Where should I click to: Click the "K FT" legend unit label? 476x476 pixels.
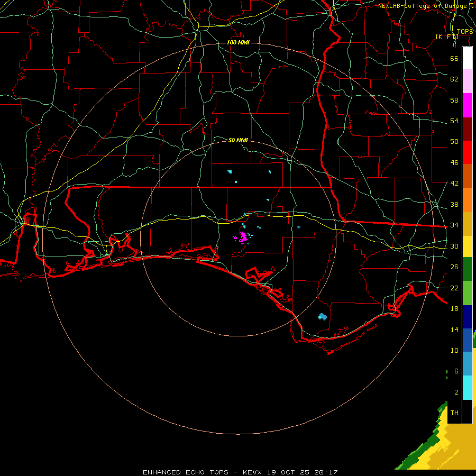447,36
